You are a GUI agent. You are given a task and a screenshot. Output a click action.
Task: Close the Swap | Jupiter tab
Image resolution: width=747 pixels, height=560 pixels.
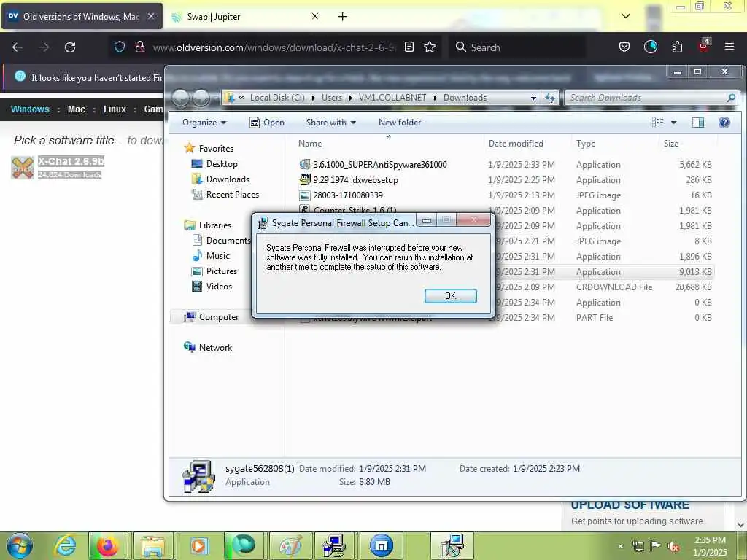[315, 16]
